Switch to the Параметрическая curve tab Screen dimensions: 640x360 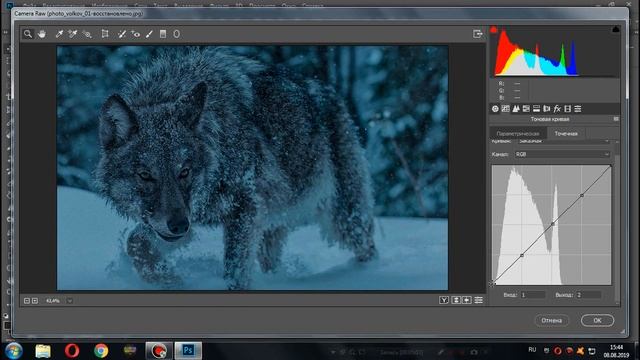click(x=518, y=133)
